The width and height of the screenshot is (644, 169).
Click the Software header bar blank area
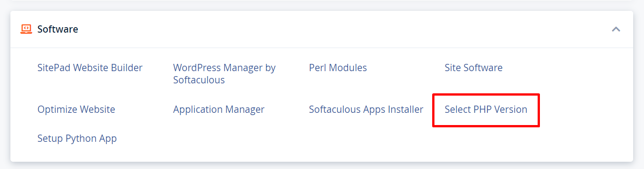(344, 29)
